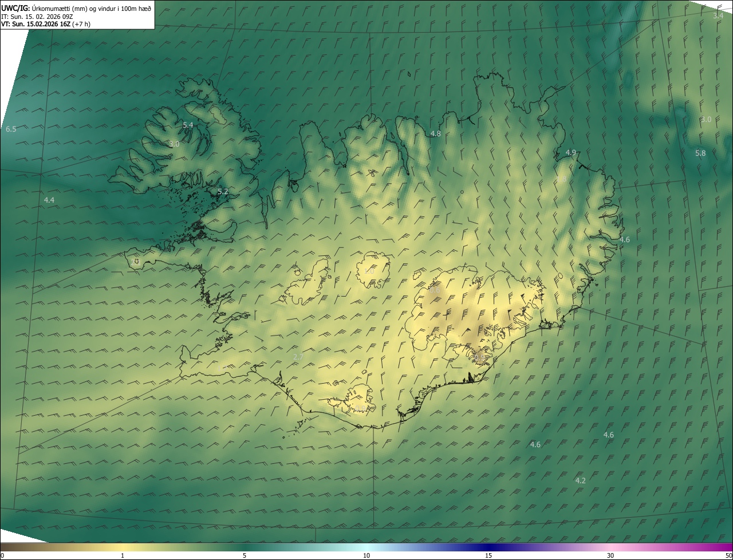Click the '1.0' value on Hofsjökull glacier
The height and width of the screenshot is (560, 733).
(x=370, y=271)
